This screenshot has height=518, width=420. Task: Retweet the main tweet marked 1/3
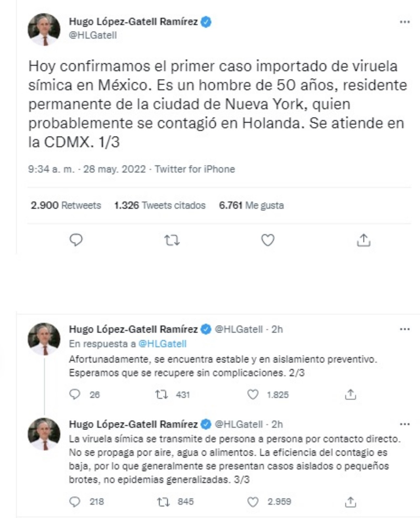tap(172, 241)
